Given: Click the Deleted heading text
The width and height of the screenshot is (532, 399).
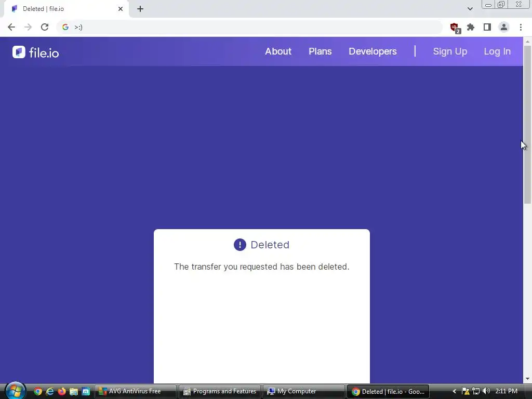Looking at the screenshot, I should tap(270, 245).
